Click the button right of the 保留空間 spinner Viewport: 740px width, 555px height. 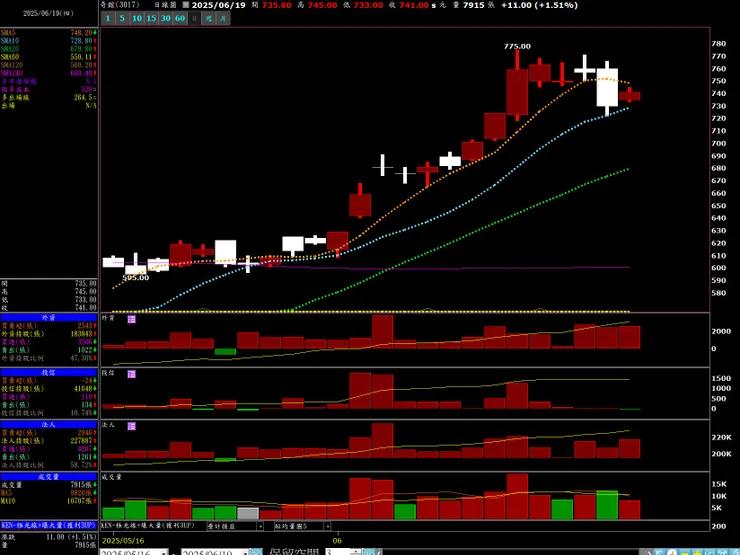[368, 552]
